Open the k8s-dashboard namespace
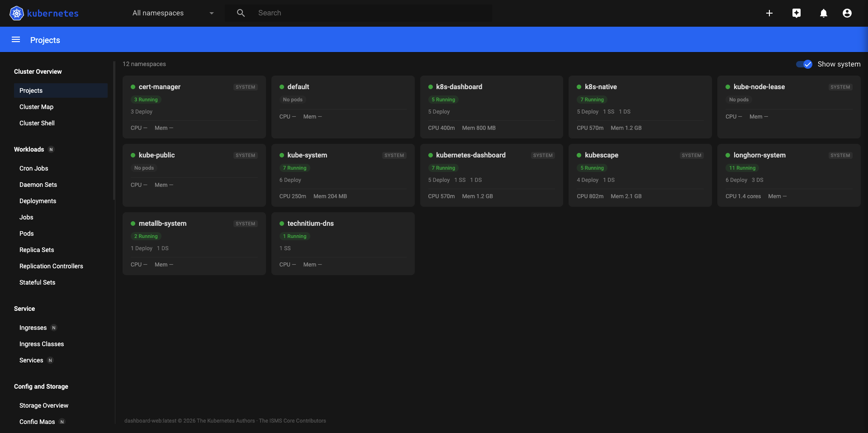Image resolution: width=868 pixels, height=433 pixels. click(492, 107)
